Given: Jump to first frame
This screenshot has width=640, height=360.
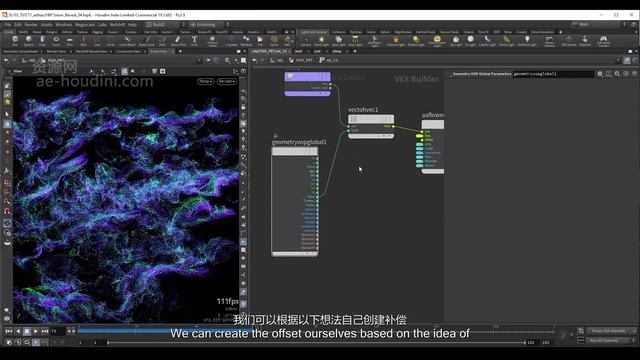Looking at the screenshot, I should (x=9, y=331).
